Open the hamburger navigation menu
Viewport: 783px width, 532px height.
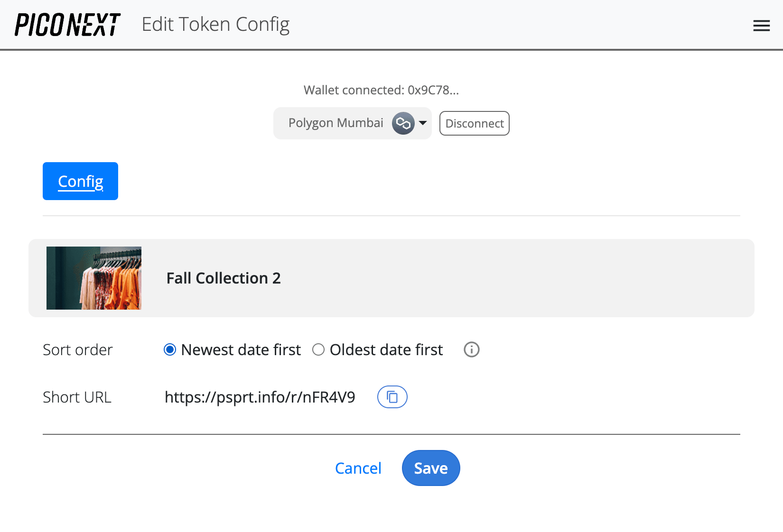point(761,26)
